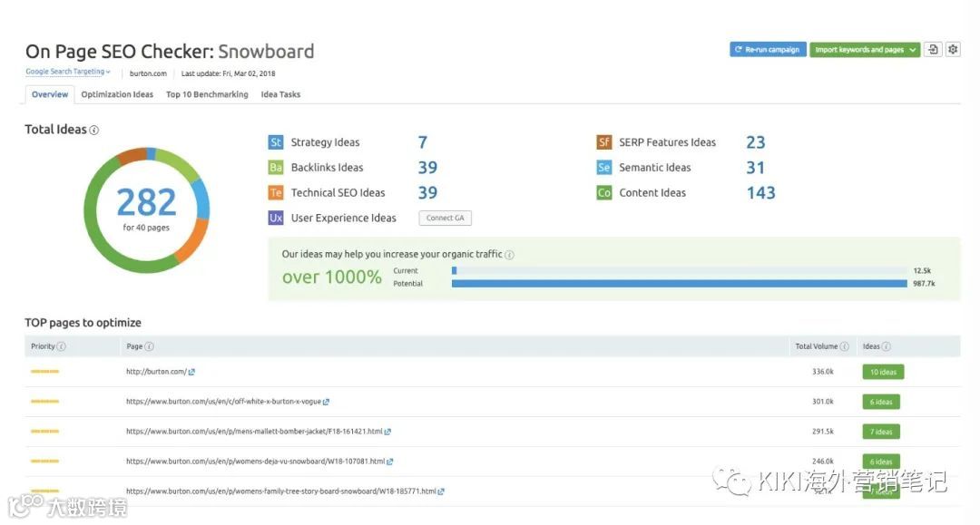980x525 pixels.
Task: Click SERP Features Ideas count 23
Action: [x=756, y=142]
